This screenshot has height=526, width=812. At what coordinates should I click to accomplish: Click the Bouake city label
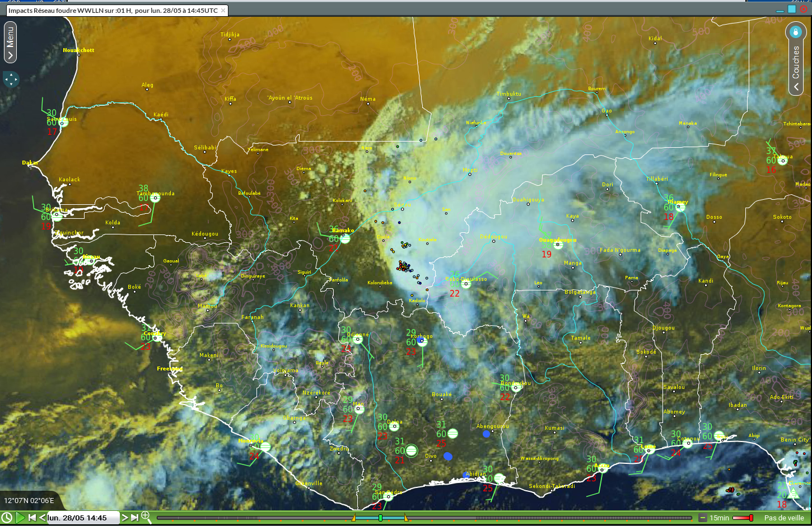click(442, 394)
